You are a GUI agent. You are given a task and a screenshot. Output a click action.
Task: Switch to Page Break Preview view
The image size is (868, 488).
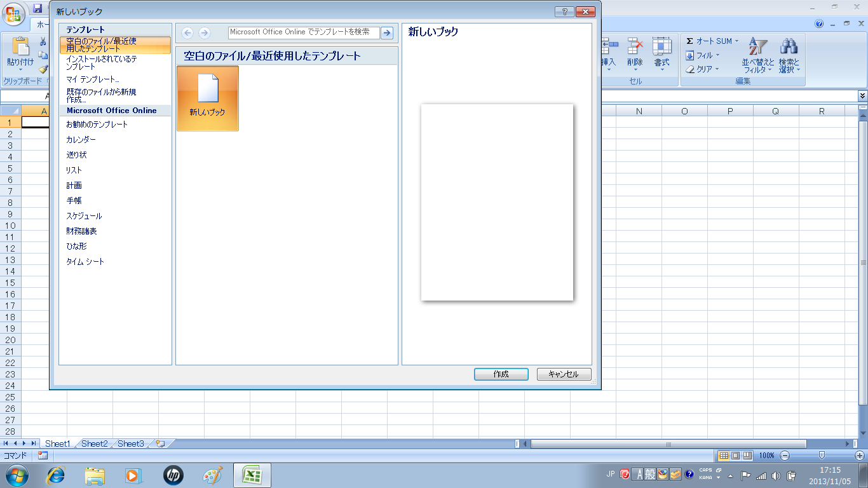coord(747,456)
